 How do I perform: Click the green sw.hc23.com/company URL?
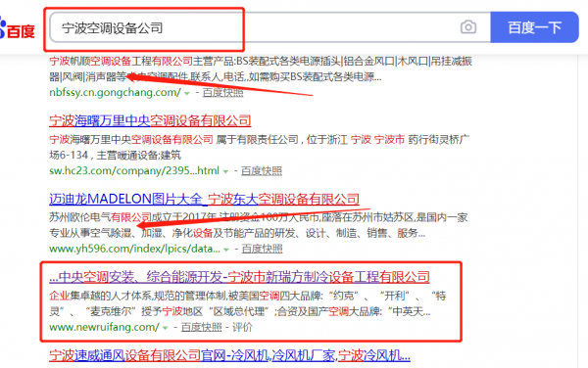click(134, 171)
